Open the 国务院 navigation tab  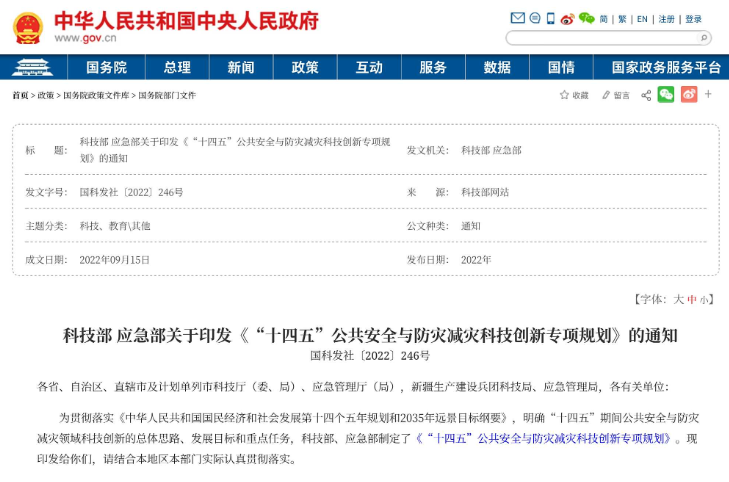pyautogui.click(x=106, y=67)
